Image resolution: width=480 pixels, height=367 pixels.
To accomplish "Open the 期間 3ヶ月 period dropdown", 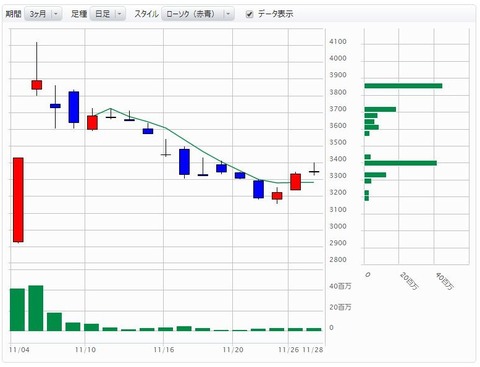I will pyautogui.click(x=43, y=14).
